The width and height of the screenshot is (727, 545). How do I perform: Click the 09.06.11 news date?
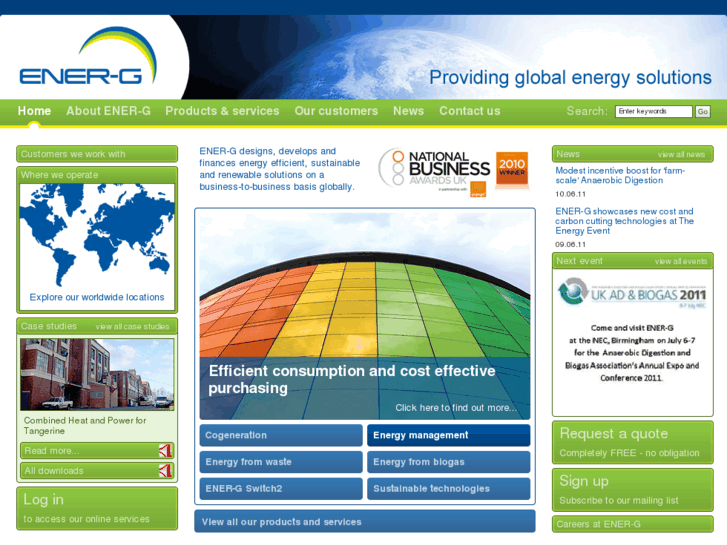[x=571, y=244]
